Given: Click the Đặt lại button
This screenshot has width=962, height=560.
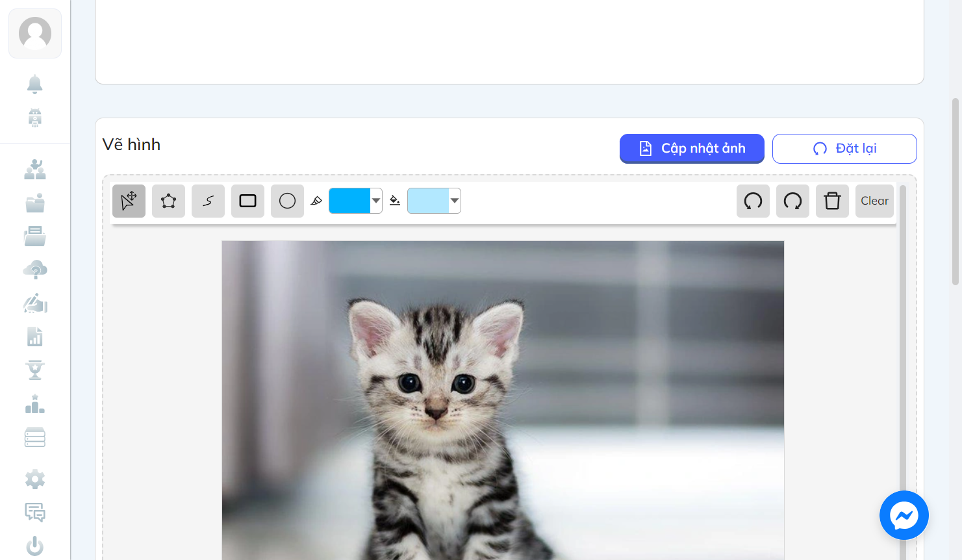Looking at the screenshot, I should [844, 149].
